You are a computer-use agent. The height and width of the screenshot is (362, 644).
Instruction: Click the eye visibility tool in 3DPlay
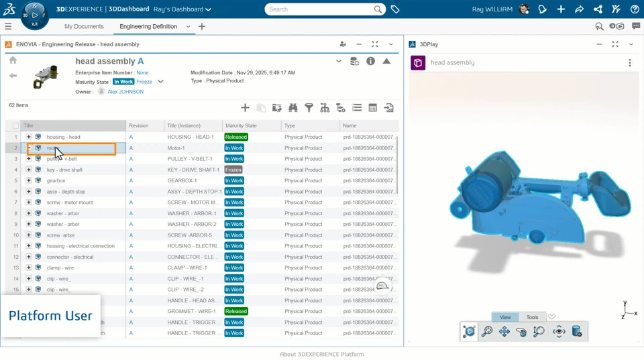559,332
